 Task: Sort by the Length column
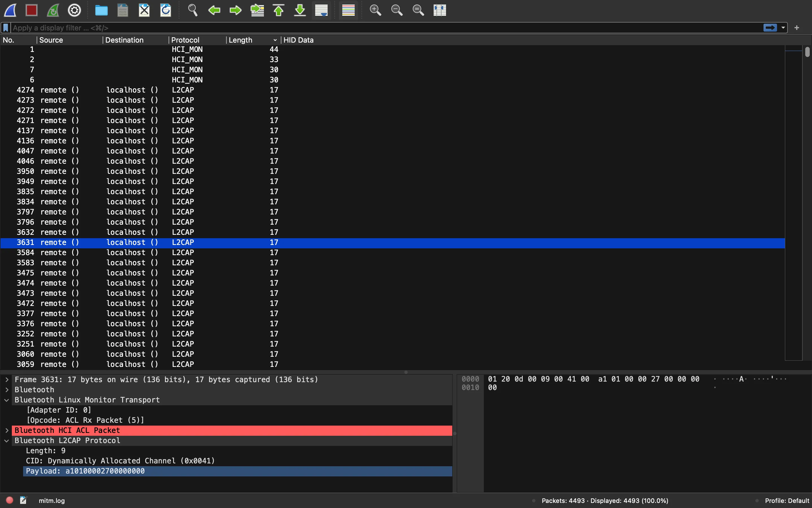point(253,40)
